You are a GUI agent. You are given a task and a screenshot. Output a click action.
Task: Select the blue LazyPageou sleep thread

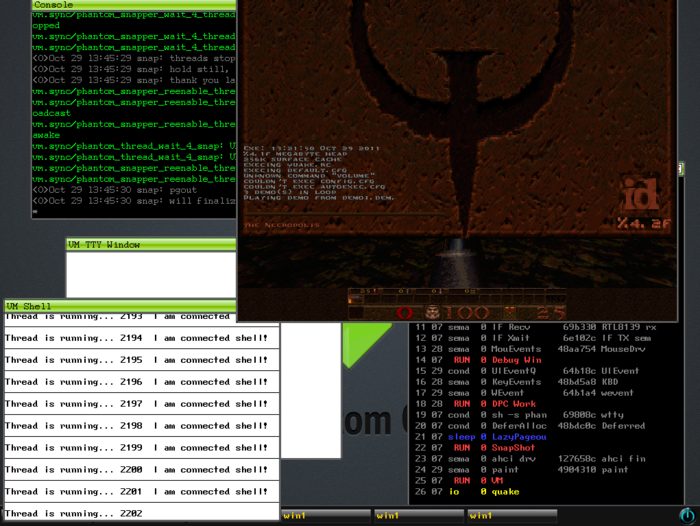click(480, 437)
